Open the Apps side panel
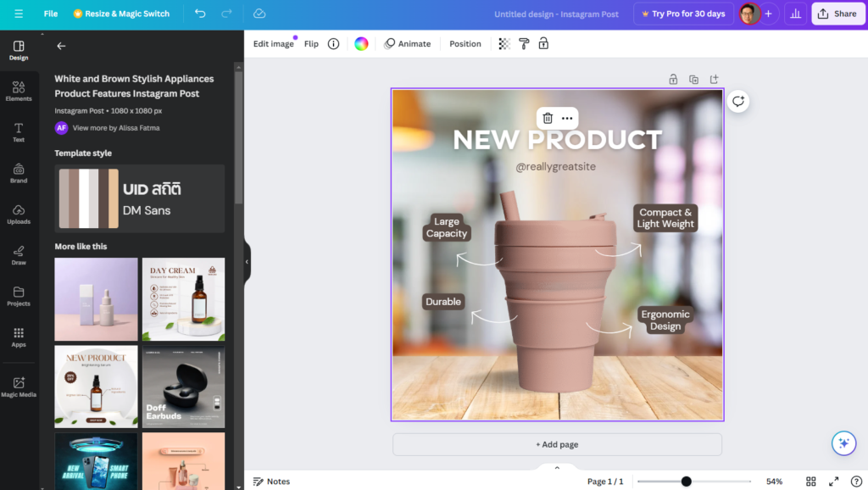The height and width of the screenshot is (490, 868). pos(19,337)
